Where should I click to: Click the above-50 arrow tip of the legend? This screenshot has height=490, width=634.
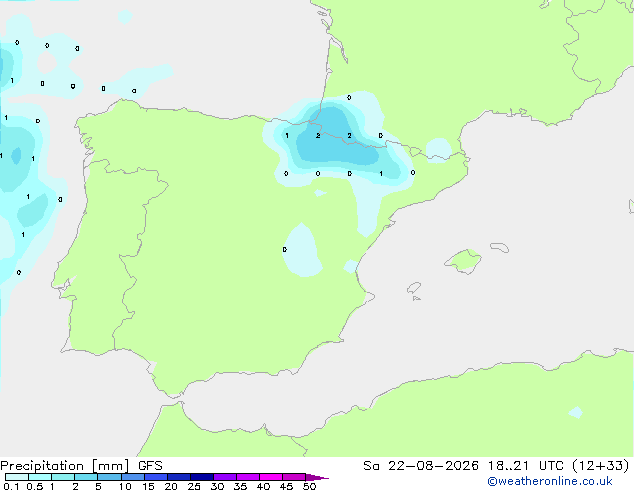pos(317,477)
